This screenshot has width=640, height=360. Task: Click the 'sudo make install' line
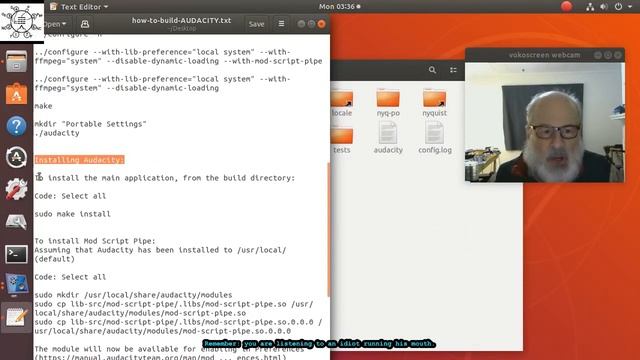(72, 214)
